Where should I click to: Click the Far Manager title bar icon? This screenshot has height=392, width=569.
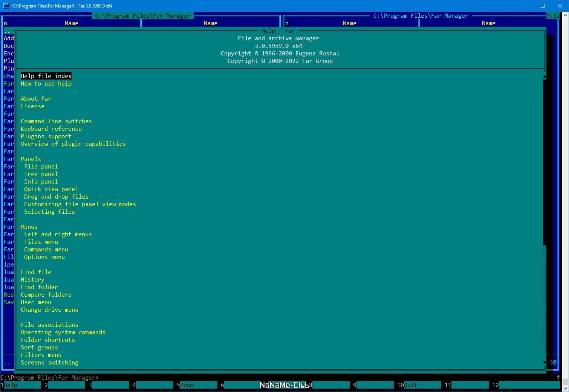[x=6, y=6]
